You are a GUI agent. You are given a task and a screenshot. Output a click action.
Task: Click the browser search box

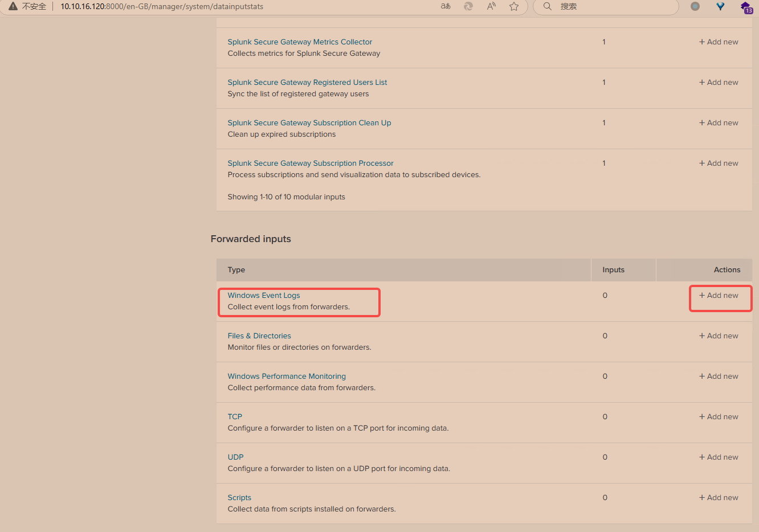tap(606, 6)
